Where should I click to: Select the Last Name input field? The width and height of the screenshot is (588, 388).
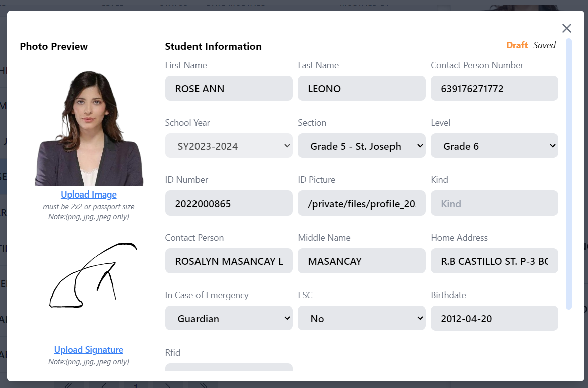pyautogui.click(x=361, y=89)
